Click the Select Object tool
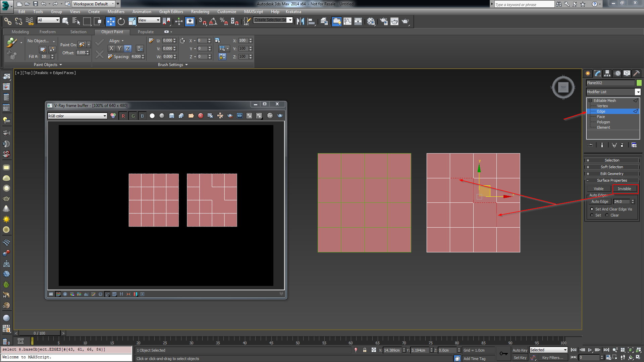This screenshot has height=362, width=644. 65,21
